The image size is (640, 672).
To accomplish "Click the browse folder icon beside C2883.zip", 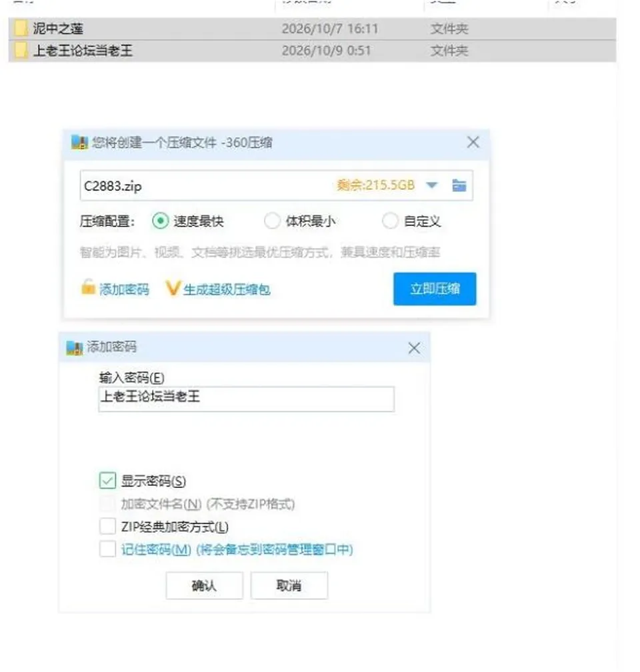I will (x=459, y=185).
